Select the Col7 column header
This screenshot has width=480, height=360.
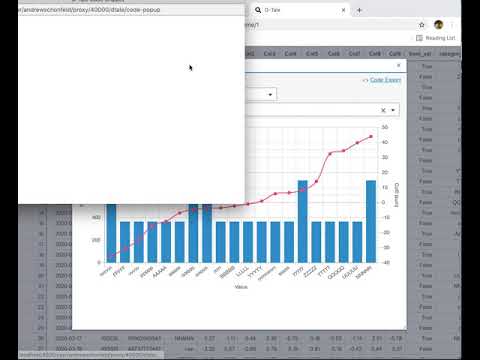point(354,54)
